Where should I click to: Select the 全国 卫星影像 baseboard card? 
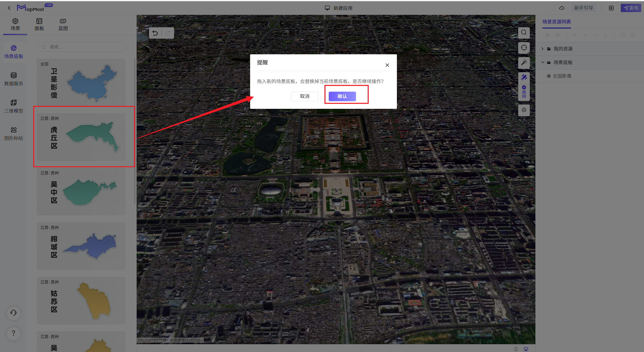point(81,82)
